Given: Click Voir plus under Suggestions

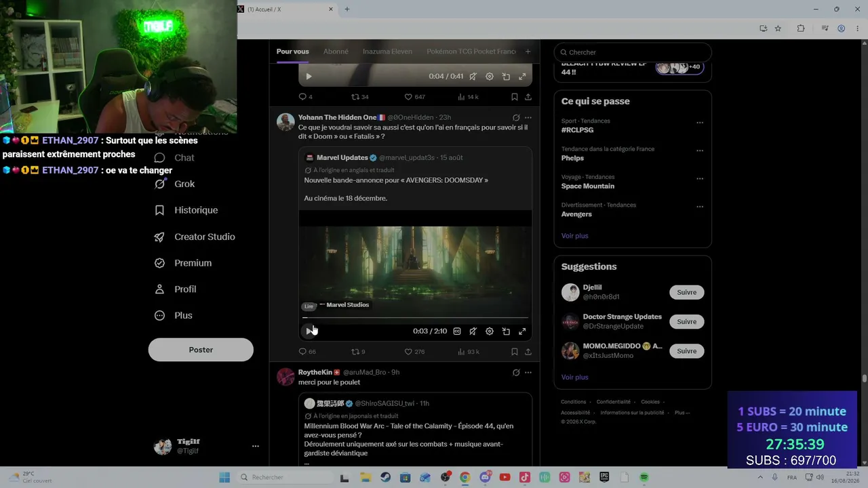Looking at the screenshot, I should point(574,378).
